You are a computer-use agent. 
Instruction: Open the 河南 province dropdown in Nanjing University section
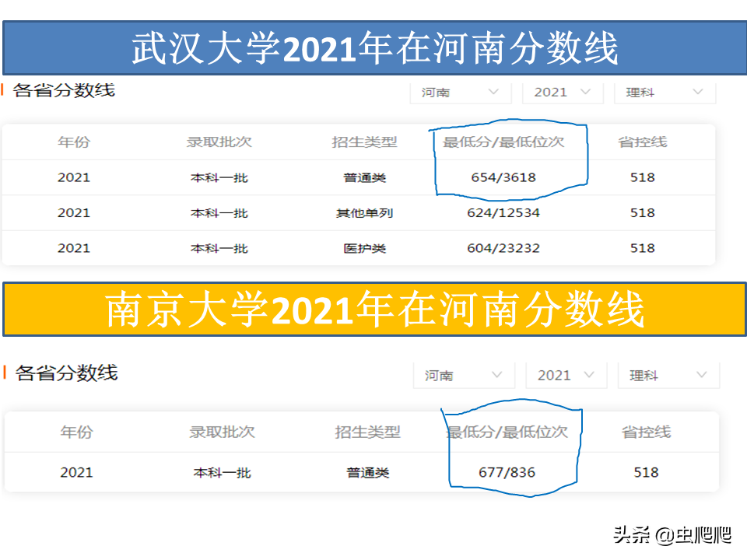pos(463,375)
